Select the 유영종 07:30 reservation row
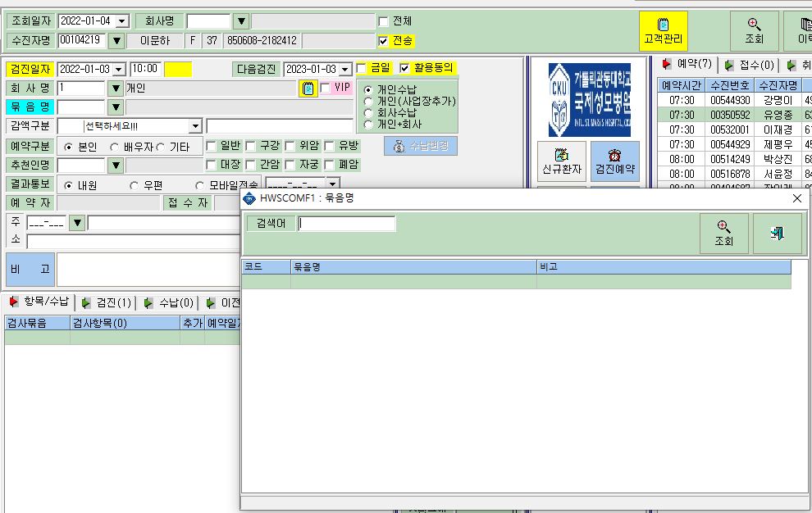812x513 pixels. 734,115
